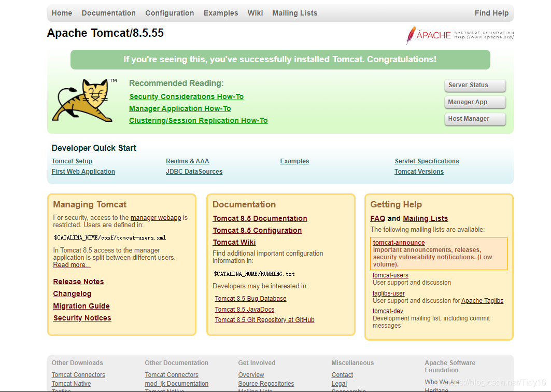Viewport: 551px width, 392px height.
Task: Go to Configuration in the top navigation
Action: click(x=169, y=13)
